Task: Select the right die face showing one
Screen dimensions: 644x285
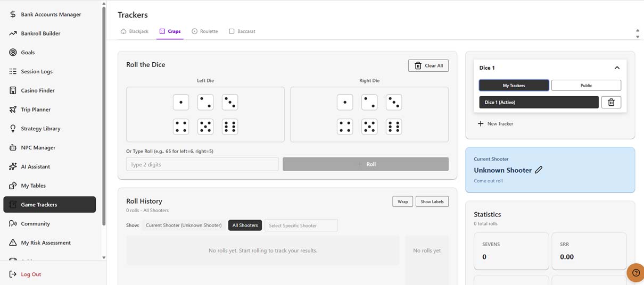Action: [x=345, y=102]
